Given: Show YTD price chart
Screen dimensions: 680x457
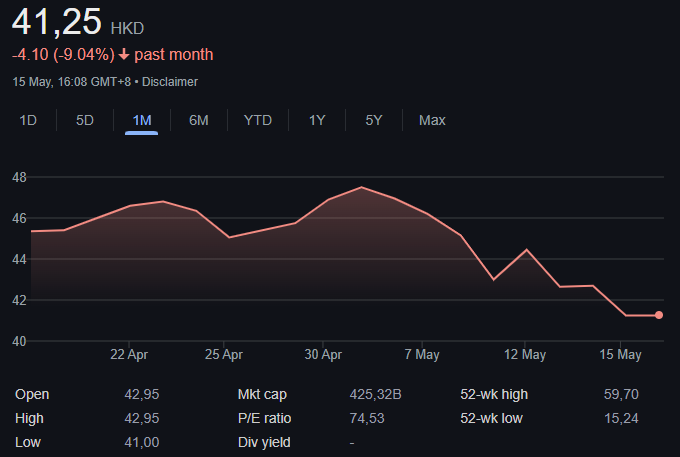Looking at the screenshot, I should [x=258, y=120].
